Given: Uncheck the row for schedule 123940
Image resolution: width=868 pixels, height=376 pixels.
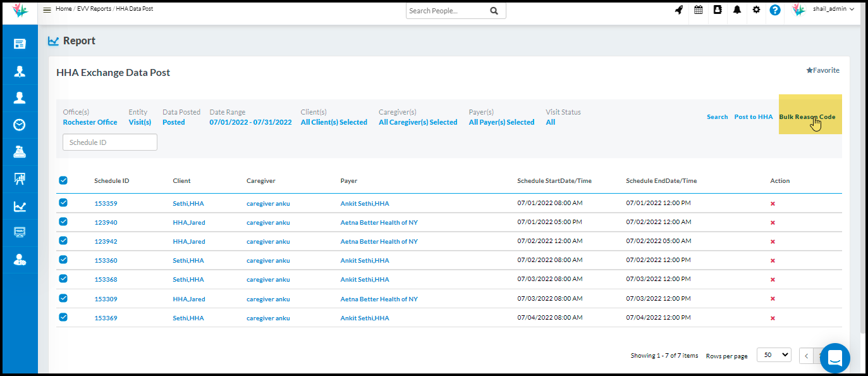Looking at the screenshot, I should coord(63,222).
